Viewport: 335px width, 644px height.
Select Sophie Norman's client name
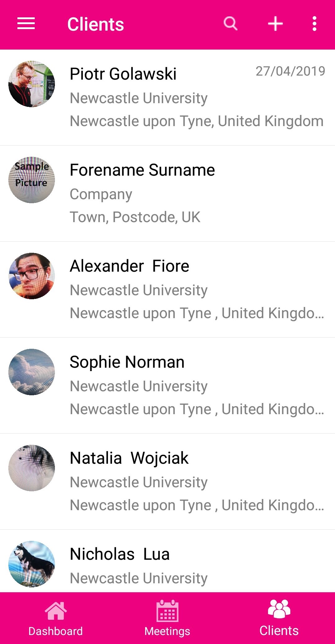127,362
